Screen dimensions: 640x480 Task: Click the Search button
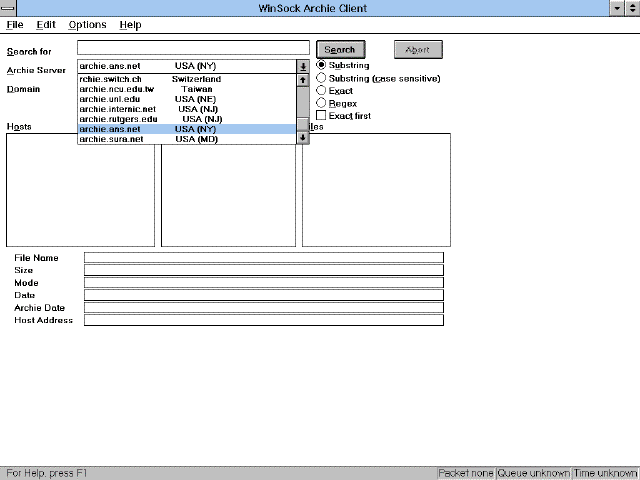(340, 50)
